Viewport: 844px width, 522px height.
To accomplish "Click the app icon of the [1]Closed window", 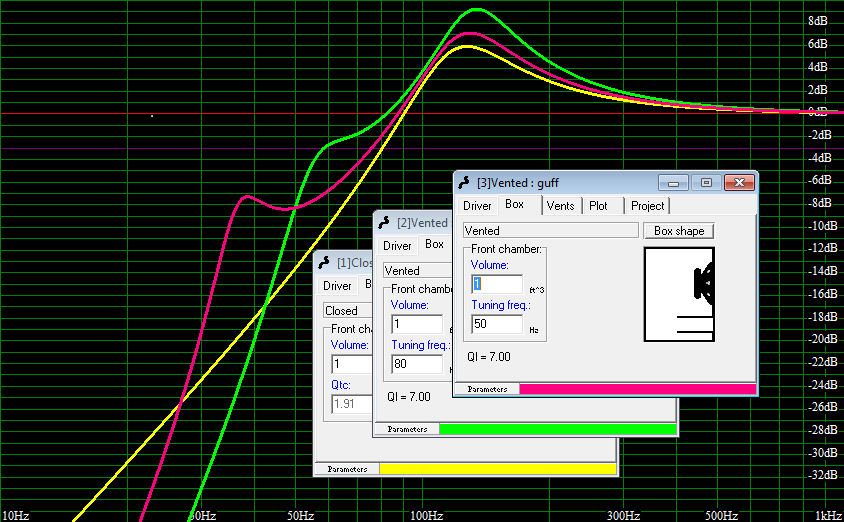I will [324, 263].
